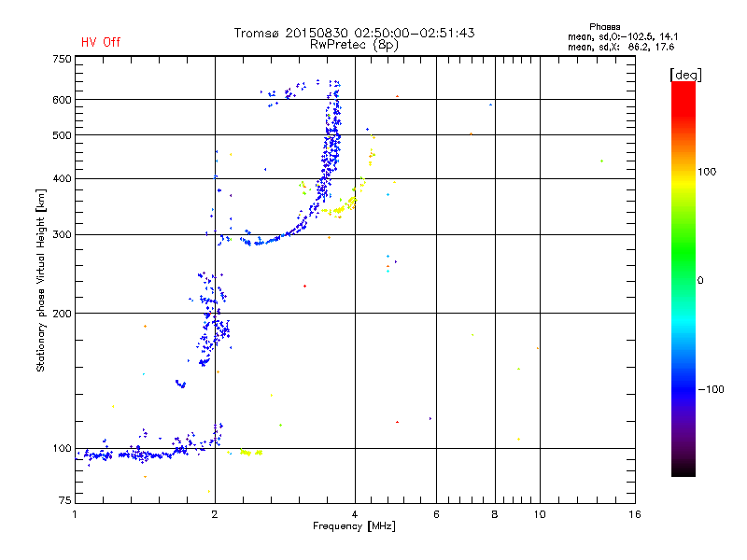Click the x-axis '2' tick label
Viewport: 747px width, 560px height.
(215, 514)
